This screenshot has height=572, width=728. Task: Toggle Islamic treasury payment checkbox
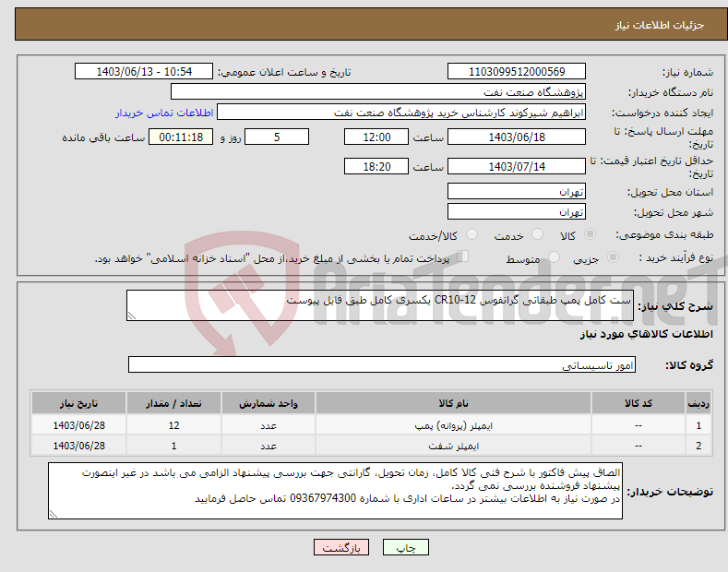(463, 256)
